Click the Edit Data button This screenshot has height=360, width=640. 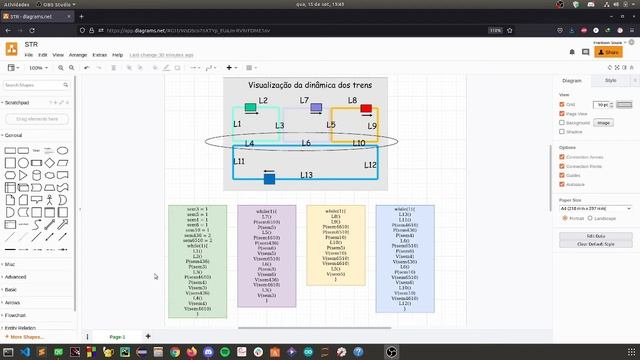tap(596, 236)
